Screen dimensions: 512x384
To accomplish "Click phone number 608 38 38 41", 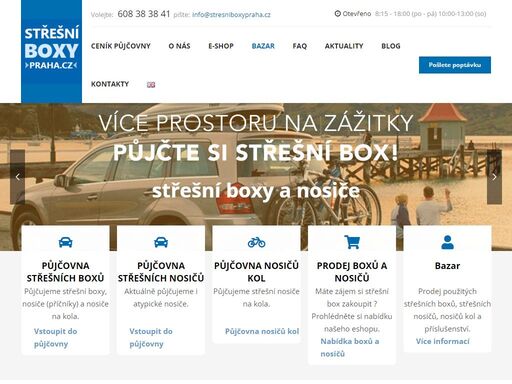I will [144, 14].
